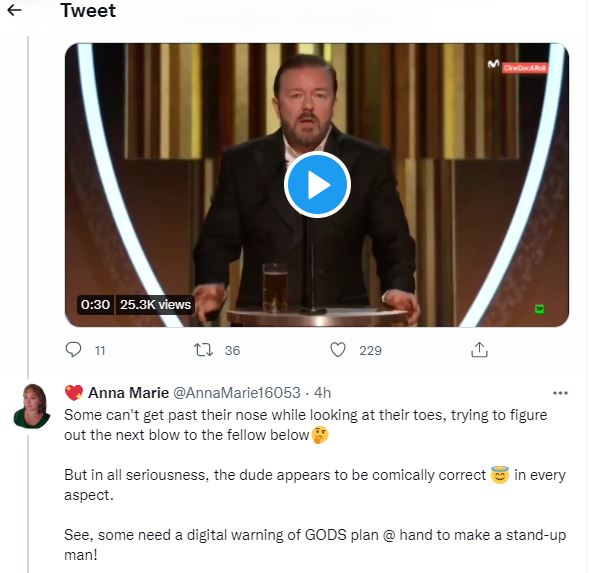Open Anna Marie's reply more options

560,393
